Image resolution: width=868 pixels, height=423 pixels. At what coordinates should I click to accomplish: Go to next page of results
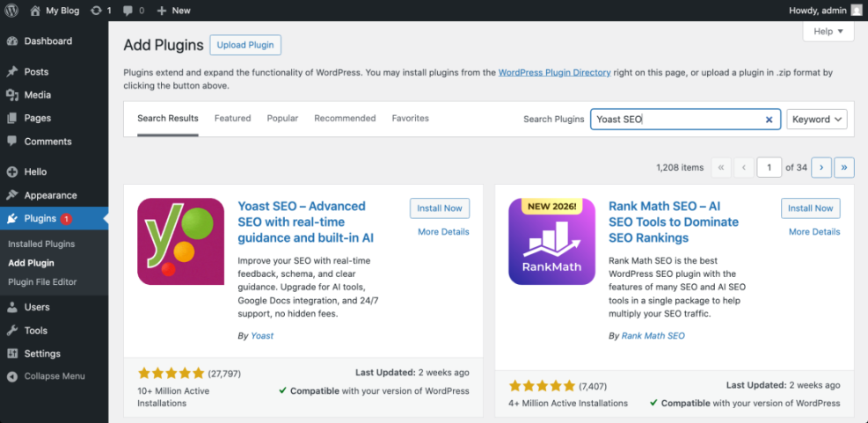click(x=821, y=167)
